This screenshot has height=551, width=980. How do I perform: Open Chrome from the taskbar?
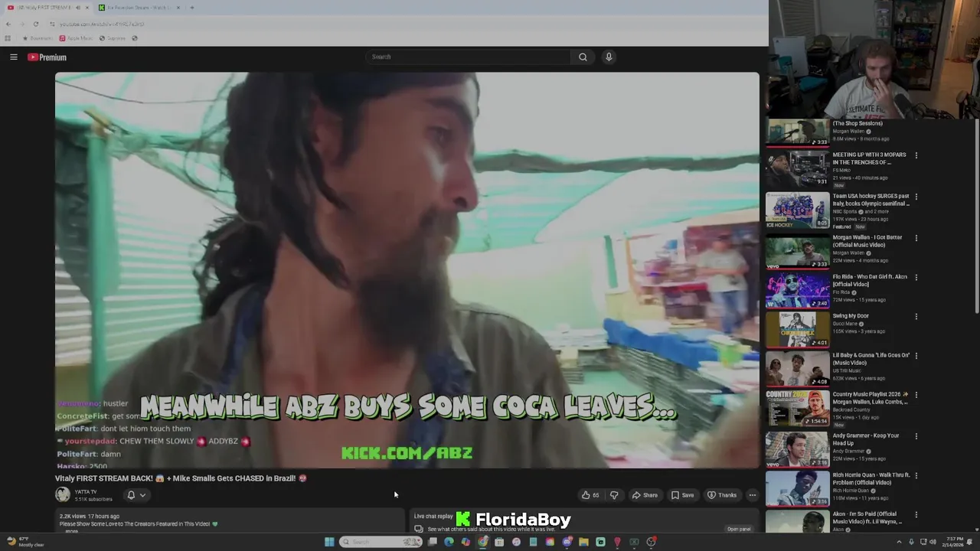(482, 542)
